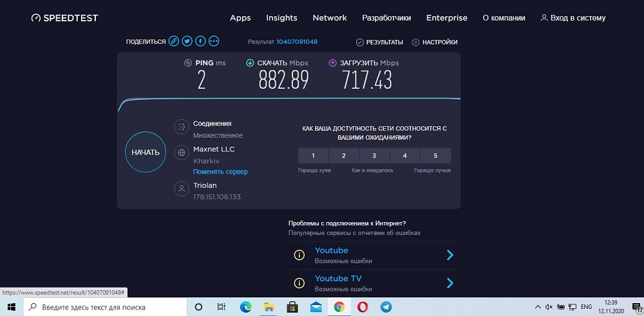The image size is (644, 316).
Task: Click the download value 882.89
Action: (283, 80)
